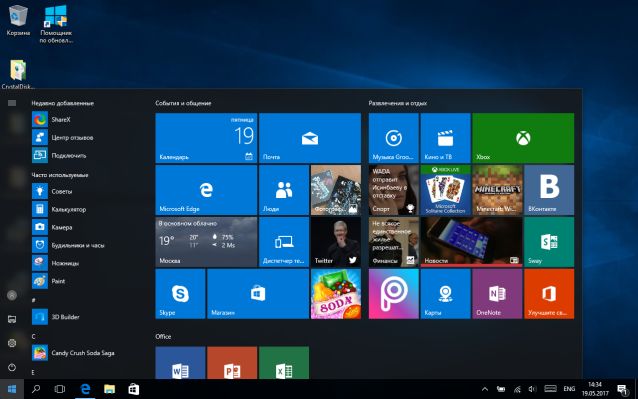Open Candy Crush Soda tile
638x399 pixels.
336,294
